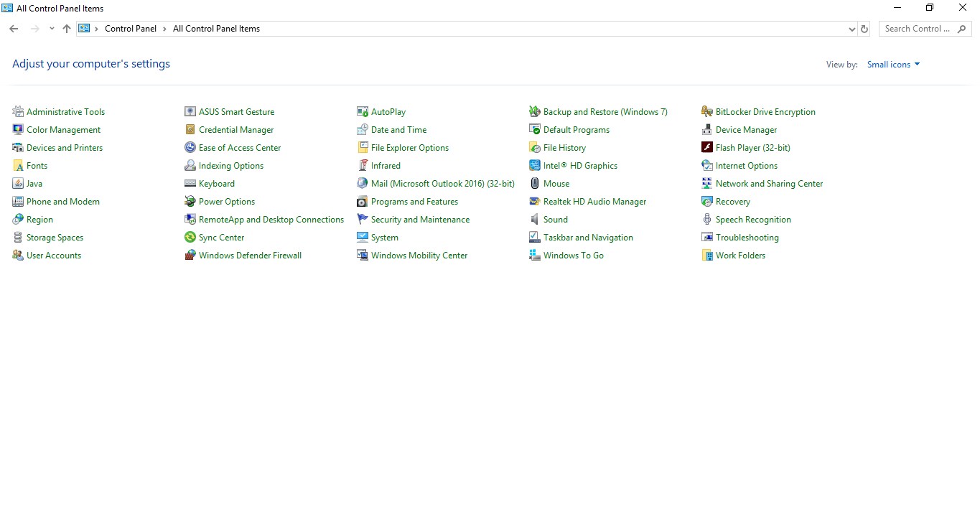Open the Programs and Features link
The width and height of the screenshot is (980, 524).
point(414,202)
